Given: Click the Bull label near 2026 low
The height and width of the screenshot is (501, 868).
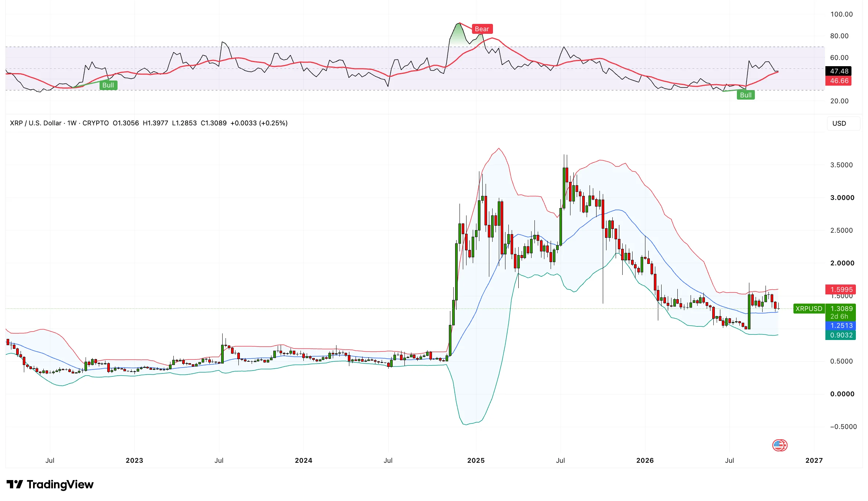Looking at the screenshot, I should tap(745, 95).
